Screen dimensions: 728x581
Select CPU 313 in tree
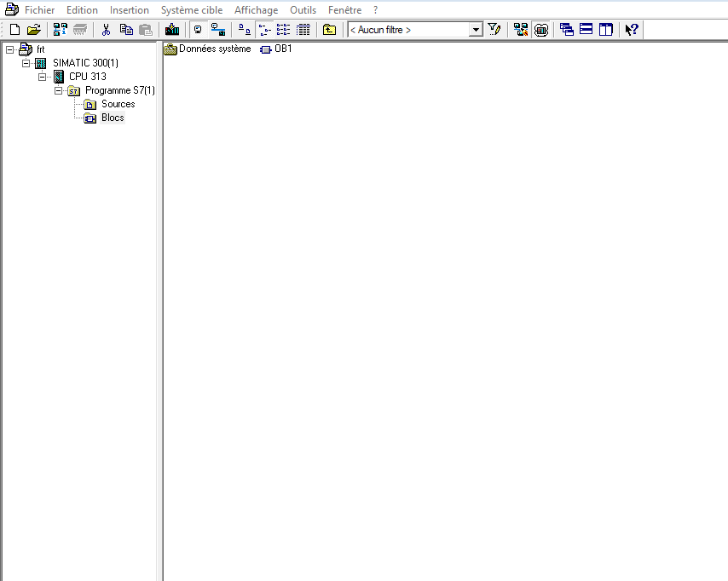tap(88, 77)
